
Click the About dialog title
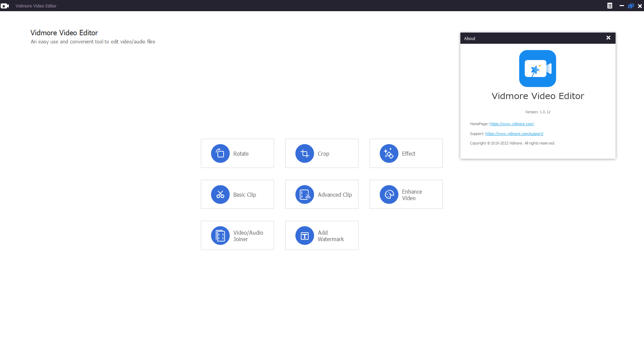[470, 38]
